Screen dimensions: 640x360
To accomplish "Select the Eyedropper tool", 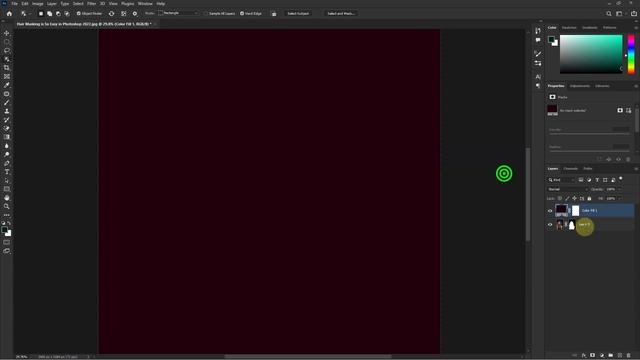I will 7,85.
